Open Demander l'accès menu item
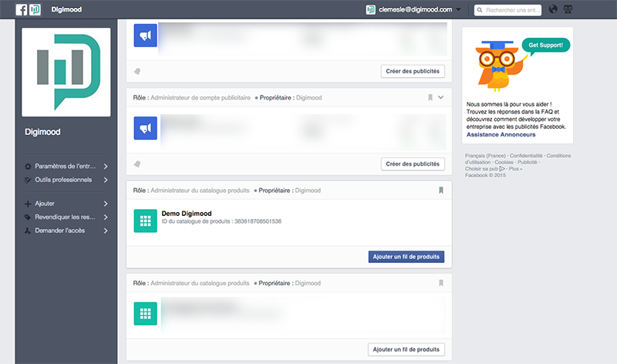This screenshot has width=617, height=364. point(60,231)
